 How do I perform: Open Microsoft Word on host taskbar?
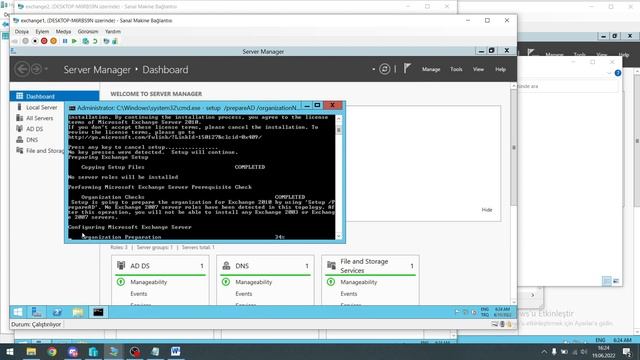tap(176, 351)
